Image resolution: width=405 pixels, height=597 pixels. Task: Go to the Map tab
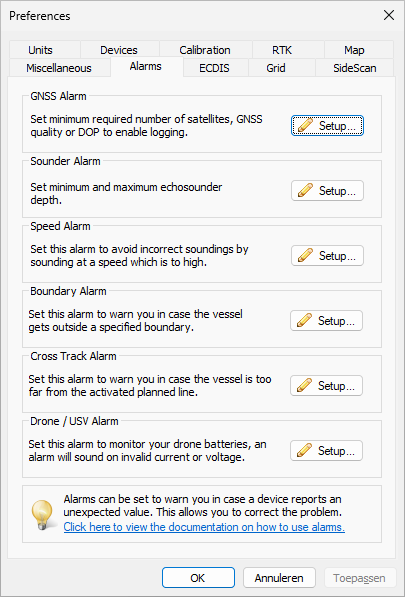[354, 50]
